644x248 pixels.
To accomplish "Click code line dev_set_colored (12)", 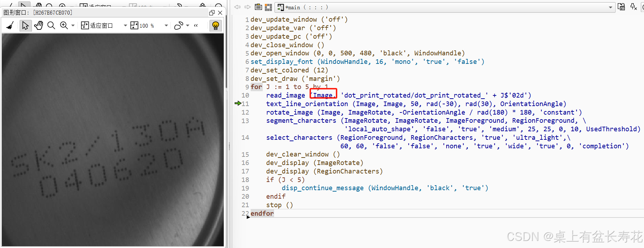I will coord(289,70).
